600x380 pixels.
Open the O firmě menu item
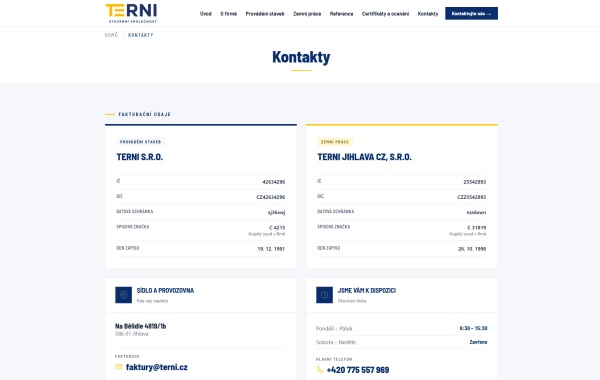coord(228,14)
